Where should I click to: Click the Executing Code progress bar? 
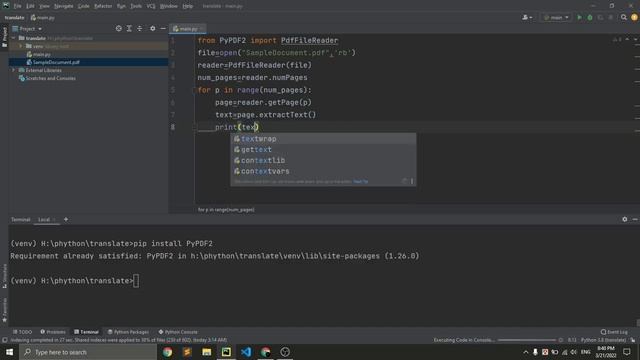[527, 340]
